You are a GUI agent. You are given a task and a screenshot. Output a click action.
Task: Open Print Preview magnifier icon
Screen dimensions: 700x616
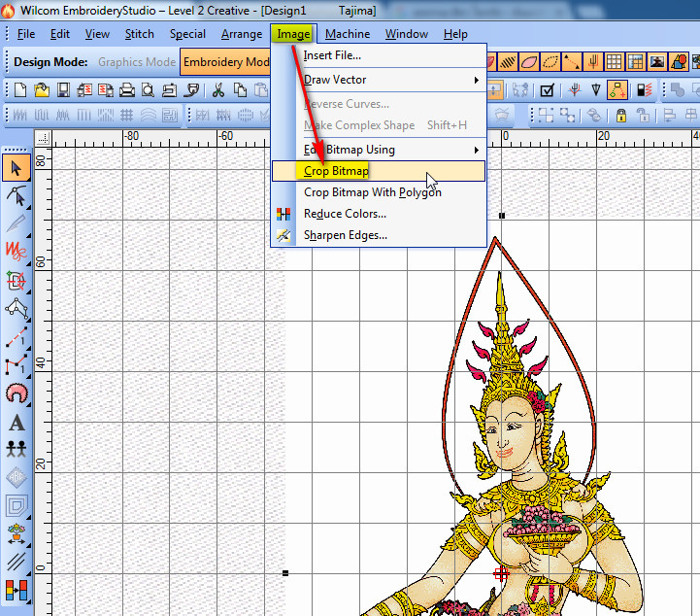coord(148,90)
